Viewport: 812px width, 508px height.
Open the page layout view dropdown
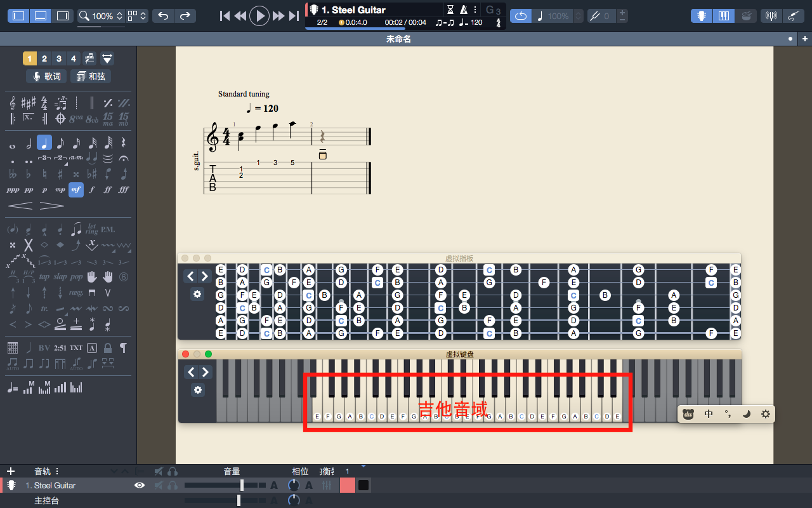(x=137, y=16)
